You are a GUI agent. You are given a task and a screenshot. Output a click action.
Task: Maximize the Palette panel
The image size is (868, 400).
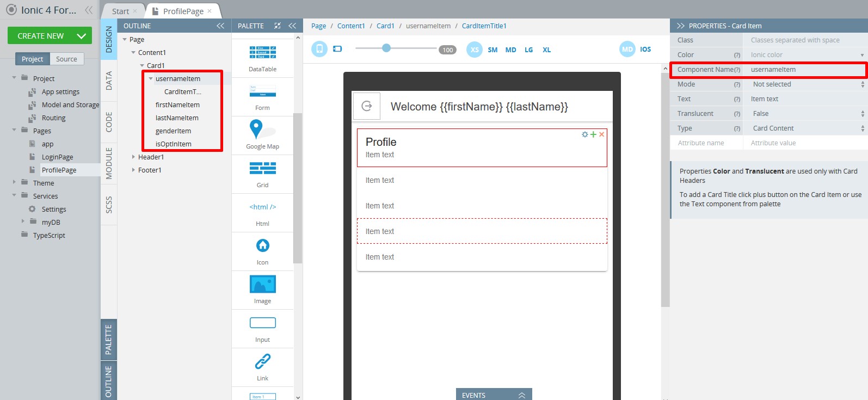[278, 26]
